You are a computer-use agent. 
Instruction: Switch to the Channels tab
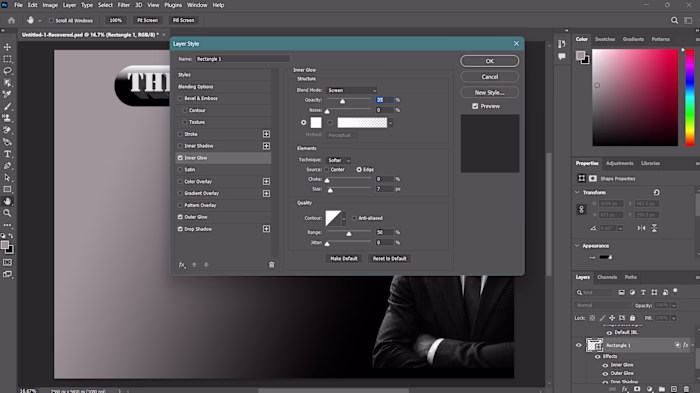pyautogui.click(x=607, y=277)
